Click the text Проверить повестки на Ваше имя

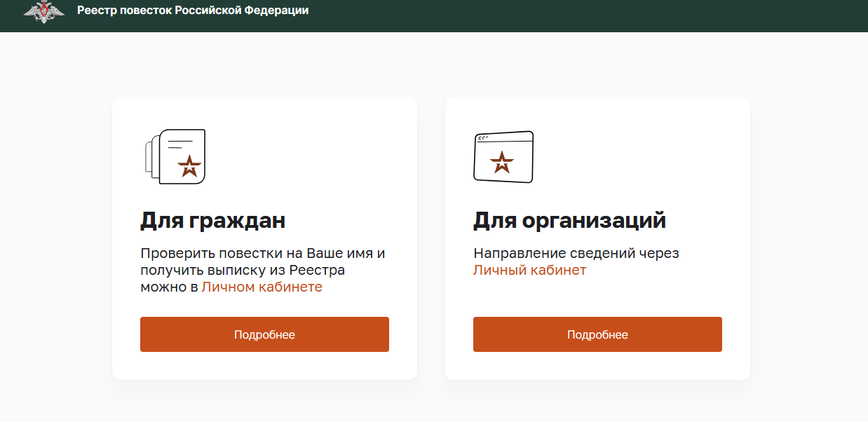click(x=262, y=253)
